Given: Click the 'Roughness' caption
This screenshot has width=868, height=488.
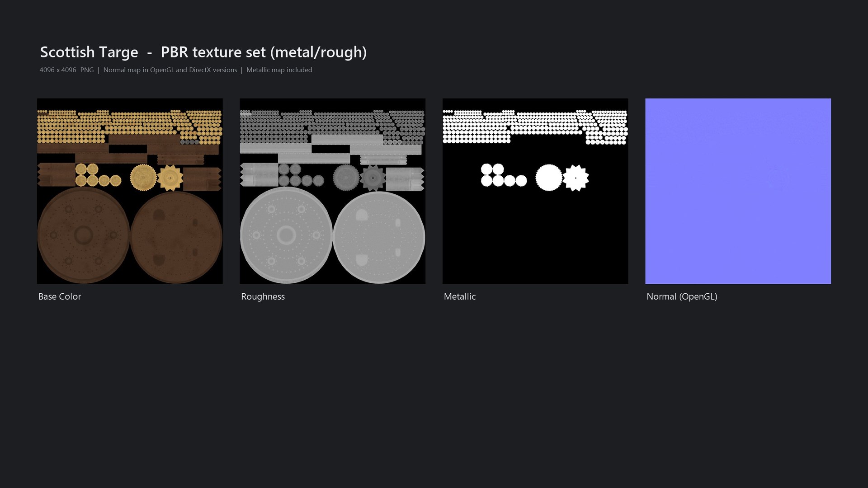Looking at the screenshot, I should point(263,296).
